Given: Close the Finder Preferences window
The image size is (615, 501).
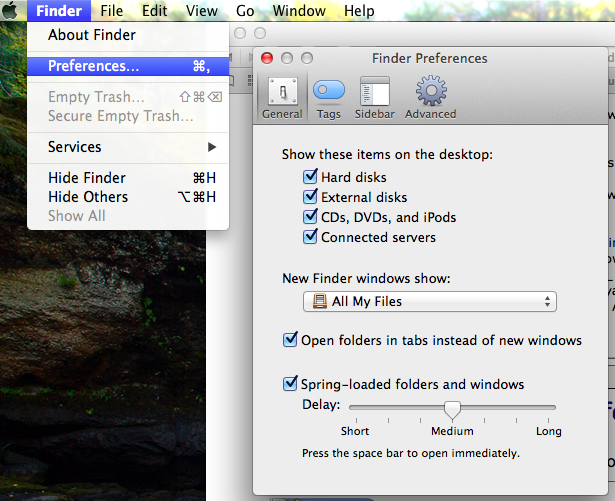Looking at the screenshot, I should (x=267, y=58).
